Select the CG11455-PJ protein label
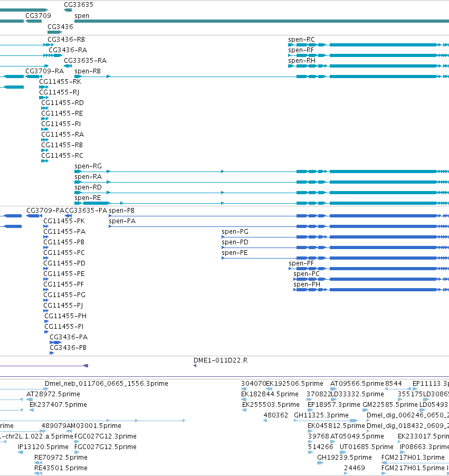This screenshot has width=449, height=476. click(x=63, y=306)
